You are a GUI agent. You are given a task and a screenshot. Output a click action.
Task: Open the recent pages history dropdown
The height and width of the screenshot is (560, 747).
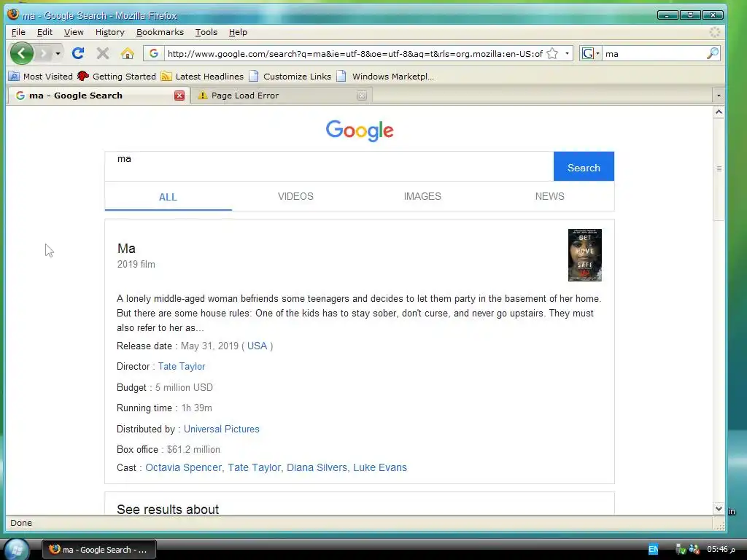58,53
